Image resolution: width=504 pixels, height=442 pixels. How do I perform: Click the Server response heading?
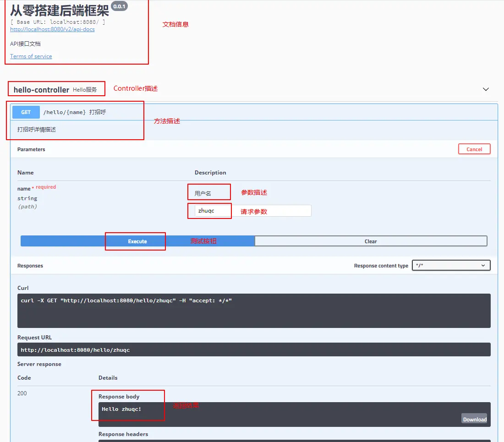pyautogui.click(x=39, y=364)
